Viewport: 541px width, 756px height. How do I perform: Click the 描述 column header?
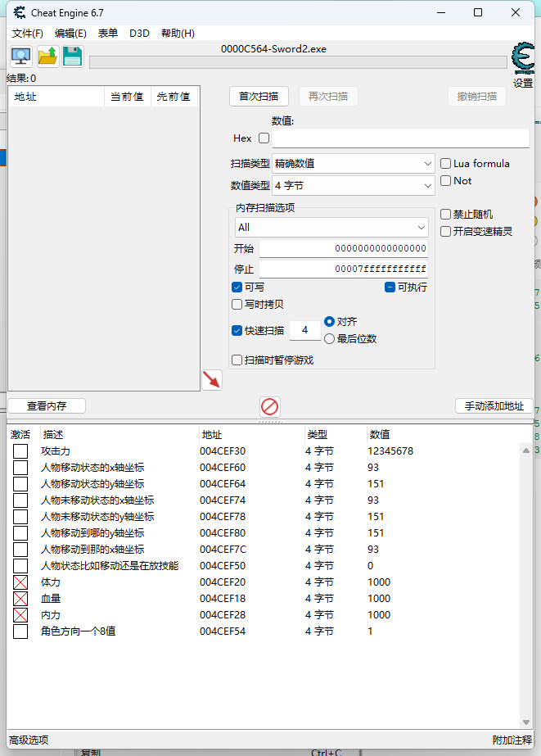click(x=119, y=435)
